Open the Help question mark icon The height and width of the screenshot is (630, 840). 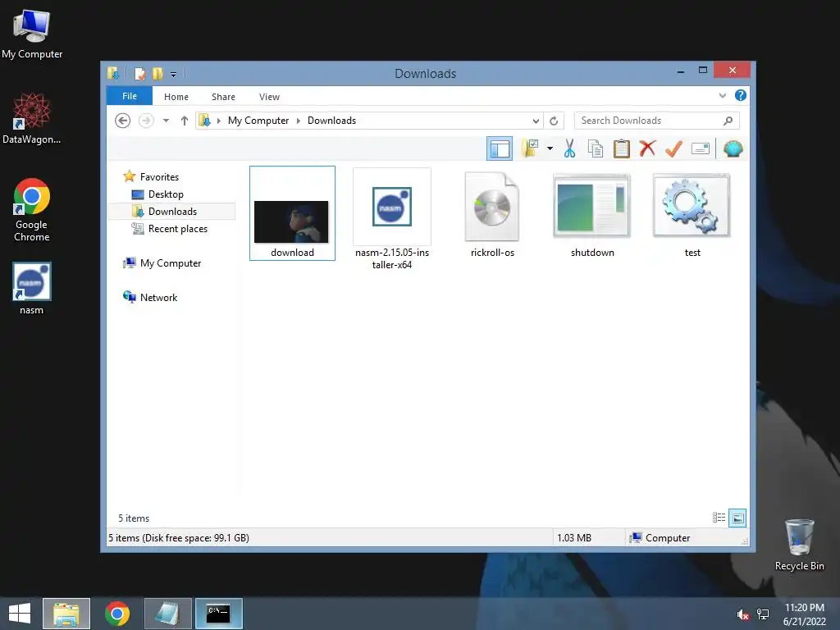point(741,95)
